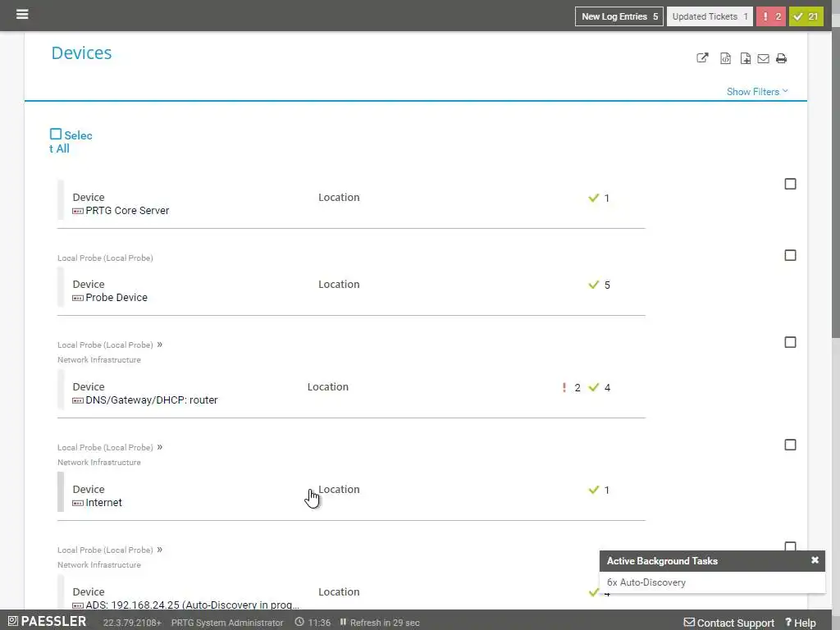The height and width of the screenshot is (630, 840).
Task: Check the Probe Device row checkbox
Action: (790, 255)
